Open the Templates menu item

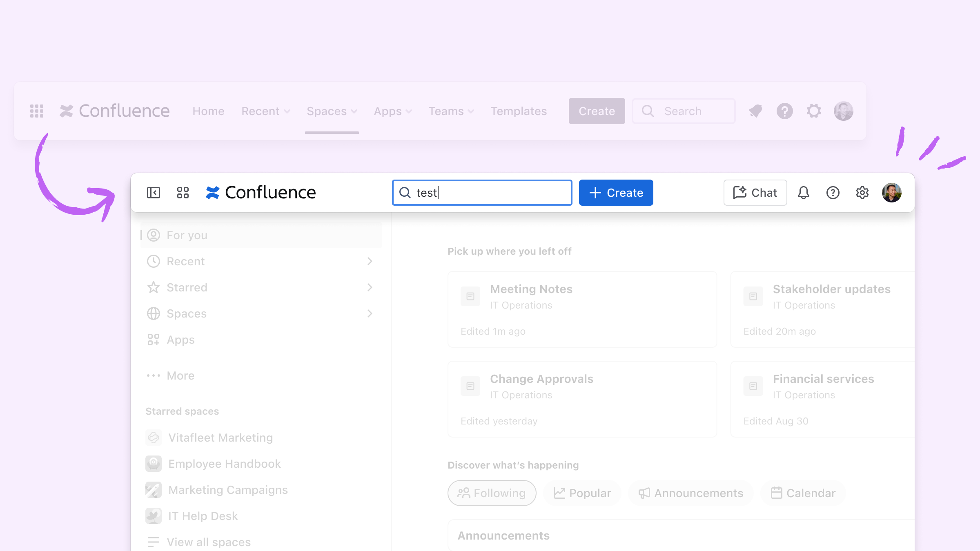click(519, 111)
